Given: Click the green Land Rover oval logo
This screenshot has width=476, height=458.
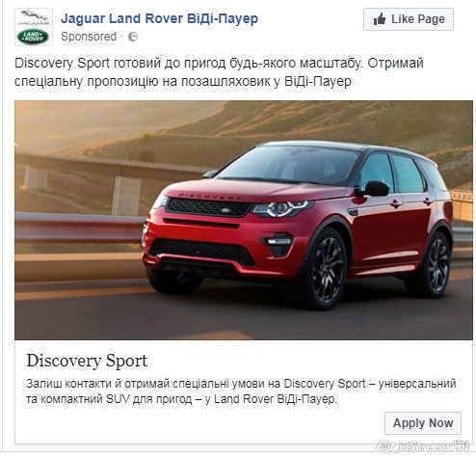Looking at the screenshot, I should pos(33,37).
